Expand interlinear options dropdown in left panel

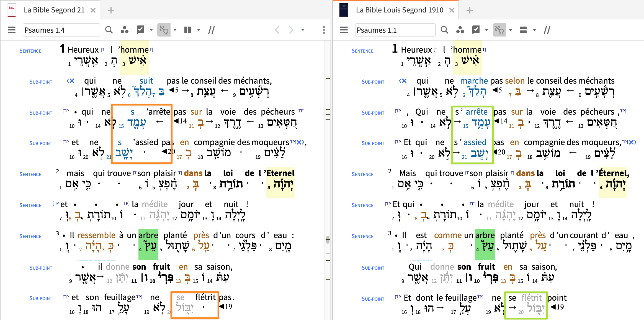pyautogui.click(x=175, y=30)
